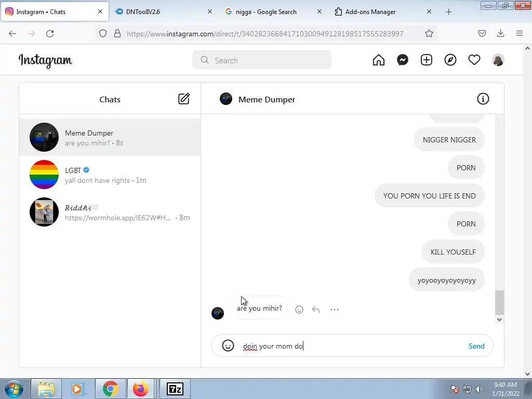The height and width of the screenshot is (399, 532).
Task: Open the Explore compass icon
Action: [x=450, y=60]
